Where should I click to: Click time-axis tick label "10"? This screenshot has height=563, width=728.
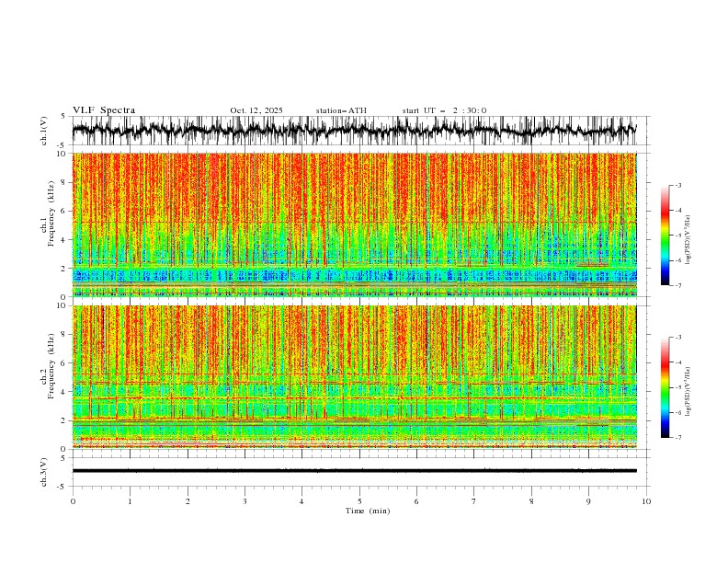[646, 501]
